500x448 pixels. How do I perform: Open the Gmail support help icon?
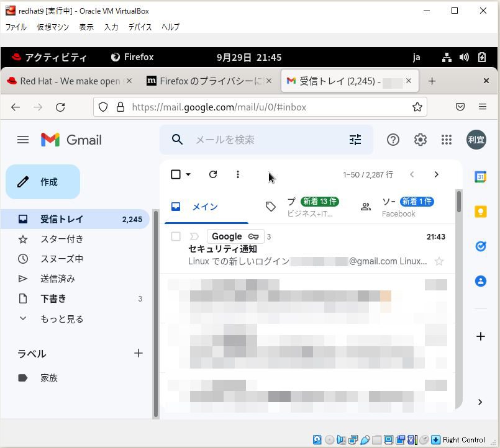pos(393,140)
